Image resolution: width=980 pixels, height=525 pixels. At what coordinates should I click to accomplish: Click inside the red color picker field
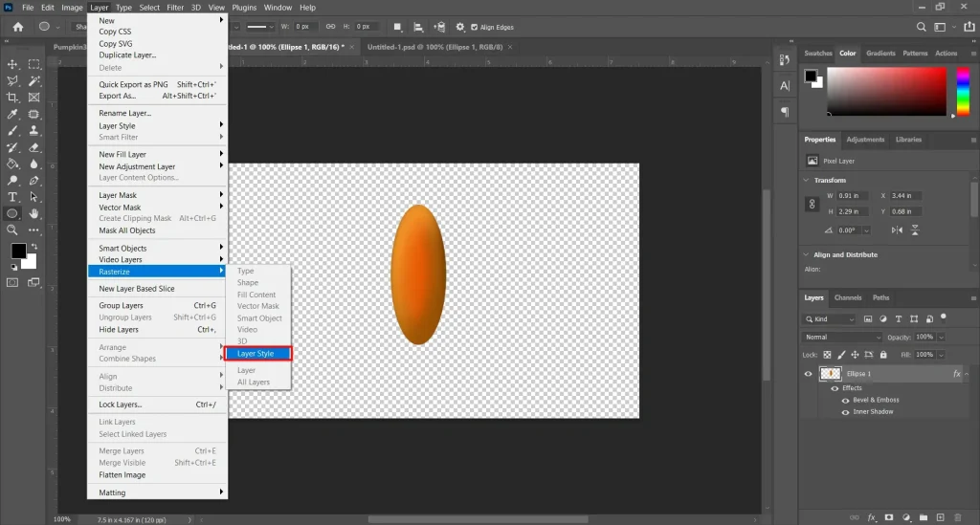886,91
